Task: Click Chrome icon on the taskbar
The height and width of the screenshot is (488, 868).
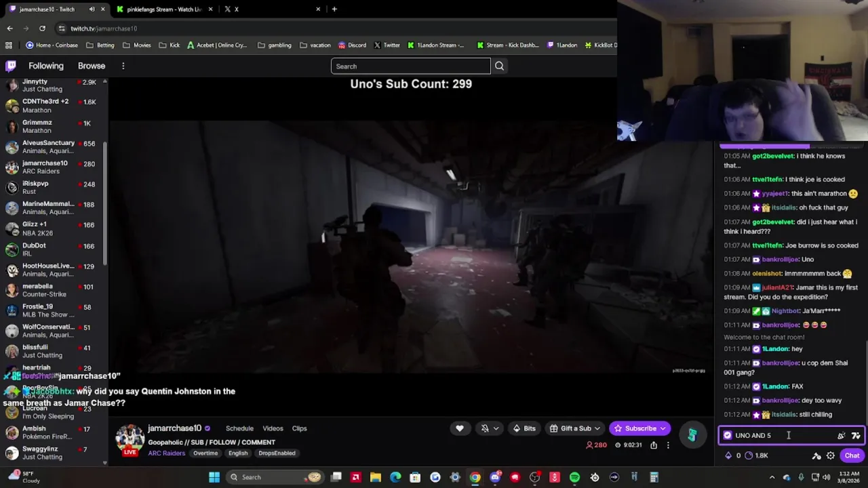Action: point(475,477)
